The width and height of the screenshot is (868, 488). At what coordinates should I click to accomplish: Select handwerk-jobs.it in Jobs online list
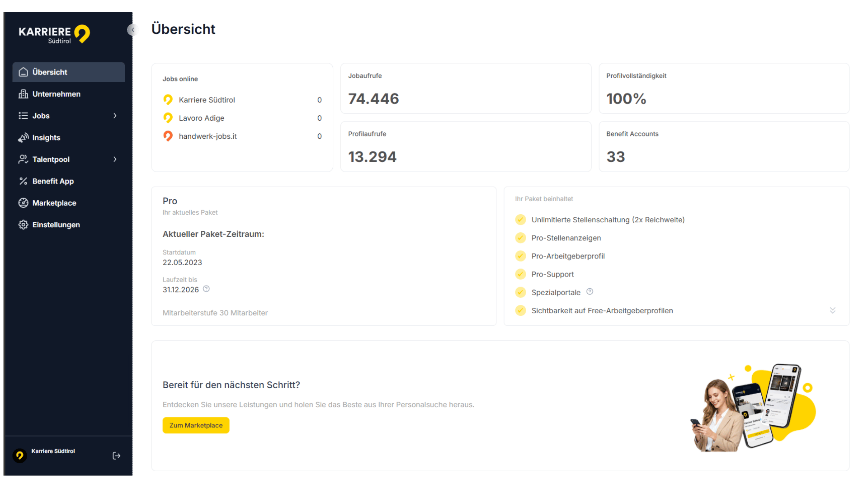[x=242, y=136]
